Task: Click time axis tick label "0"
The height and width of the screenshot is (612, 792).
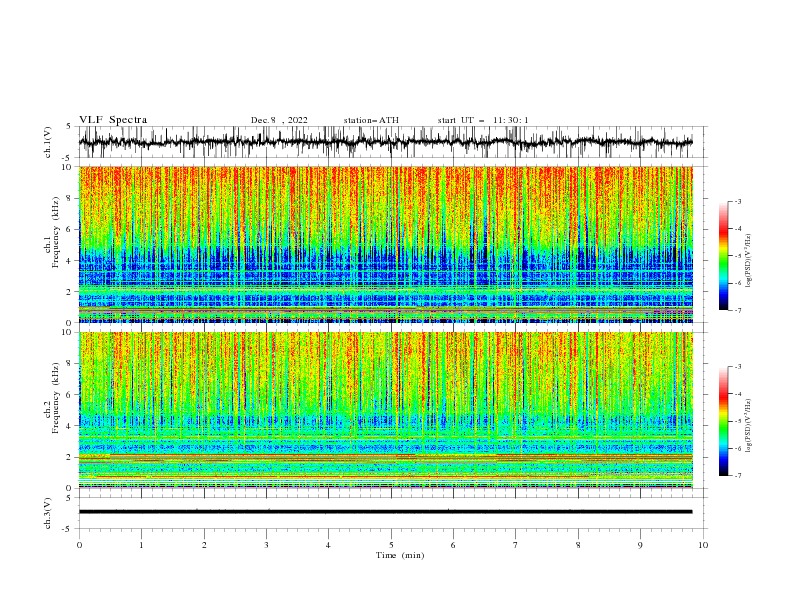Action: point(79,545)
